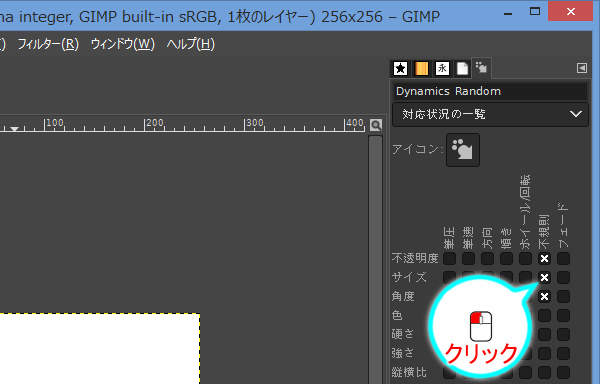Click the 筆圧 column header
The height and width of the screenshot is (384, 600).
[x=449, y=238]
